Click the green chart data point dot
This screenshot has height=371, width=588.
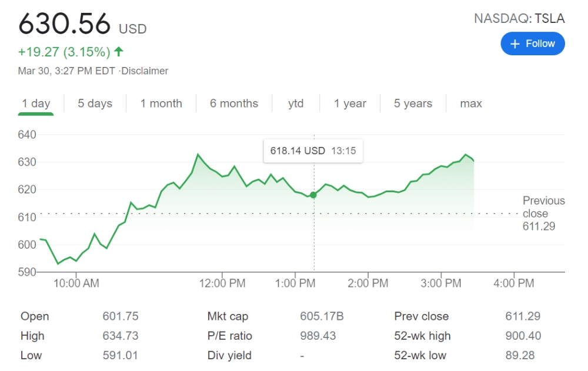coord(313,195)
